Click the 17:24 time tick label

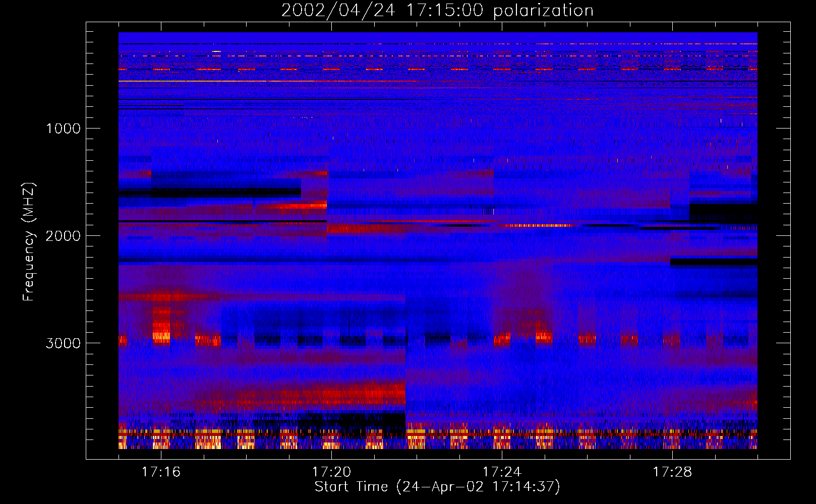[502, 472]
